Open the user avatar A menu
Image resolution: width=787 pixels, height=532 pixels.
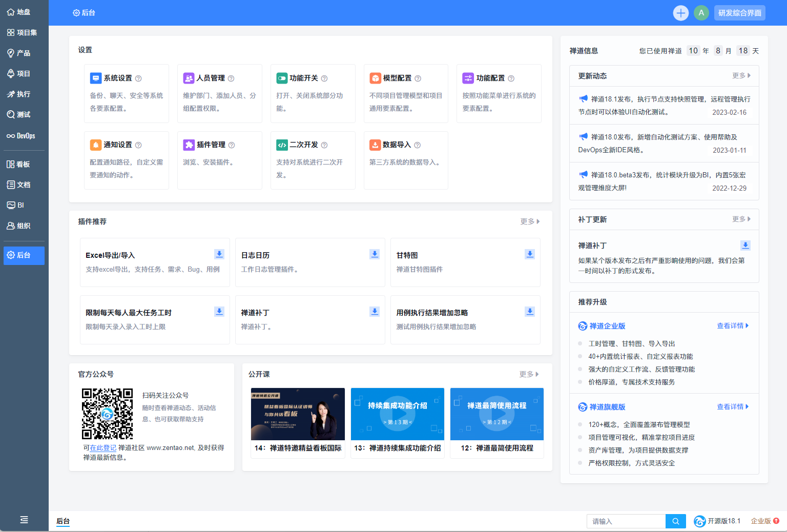701,13
